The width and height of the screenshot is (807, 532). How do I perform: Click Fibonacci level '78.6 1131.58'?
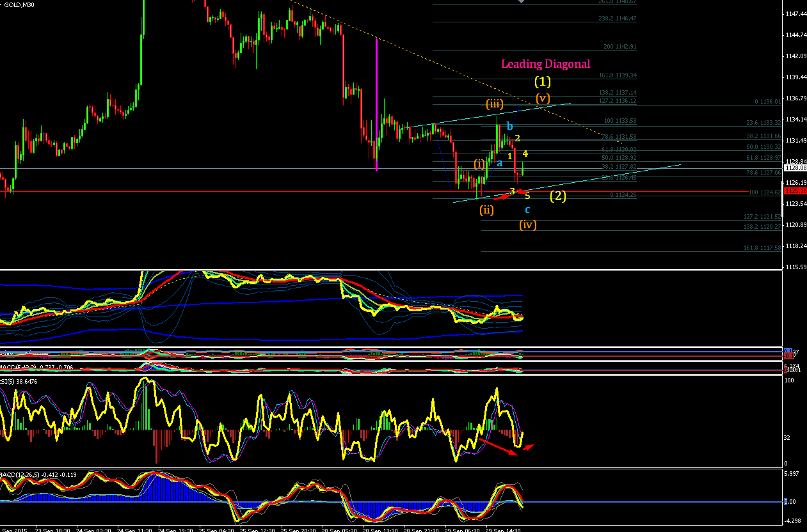coord(619,137)
